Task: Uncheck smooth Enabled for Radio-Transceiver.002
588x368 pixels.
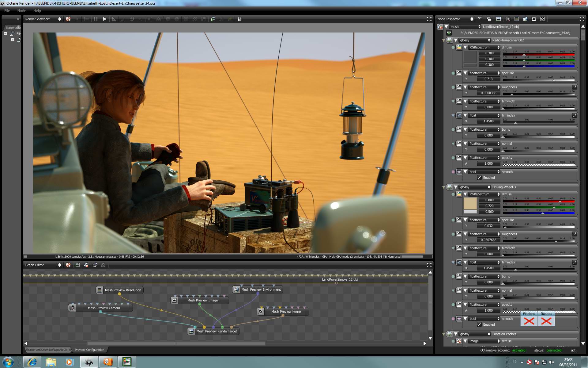Action: [x=479, y=178]
